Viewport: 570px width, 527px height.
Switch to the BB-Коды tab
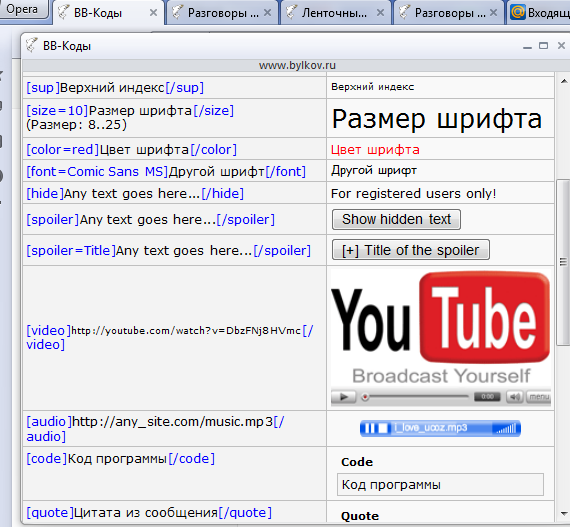108,13
